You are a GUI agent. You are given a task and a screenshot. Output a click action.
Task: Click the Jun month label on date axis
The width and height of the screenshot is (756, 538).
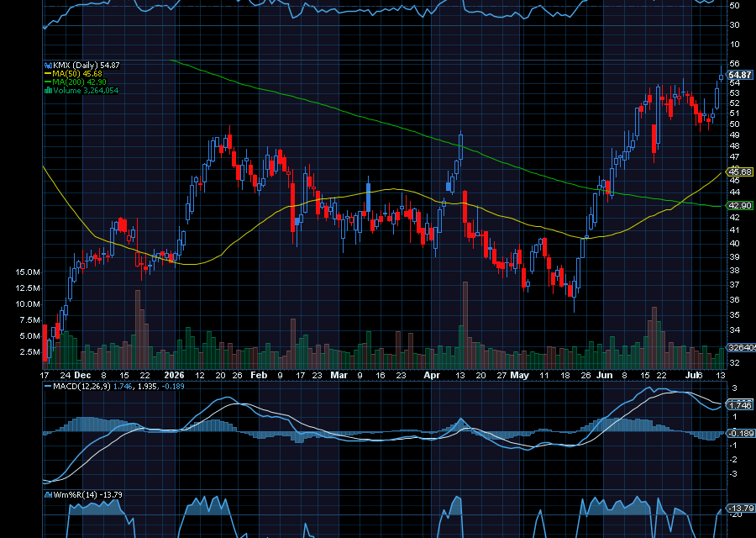604,375
